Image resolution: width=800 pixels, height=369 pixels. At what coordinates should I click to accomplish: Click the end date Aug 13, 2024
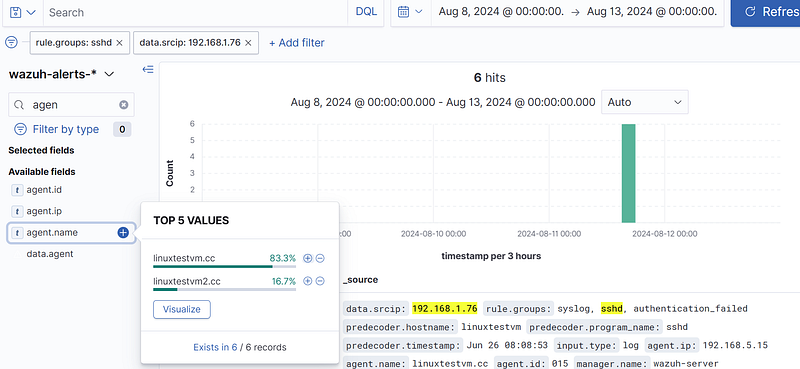click(652, 12)
